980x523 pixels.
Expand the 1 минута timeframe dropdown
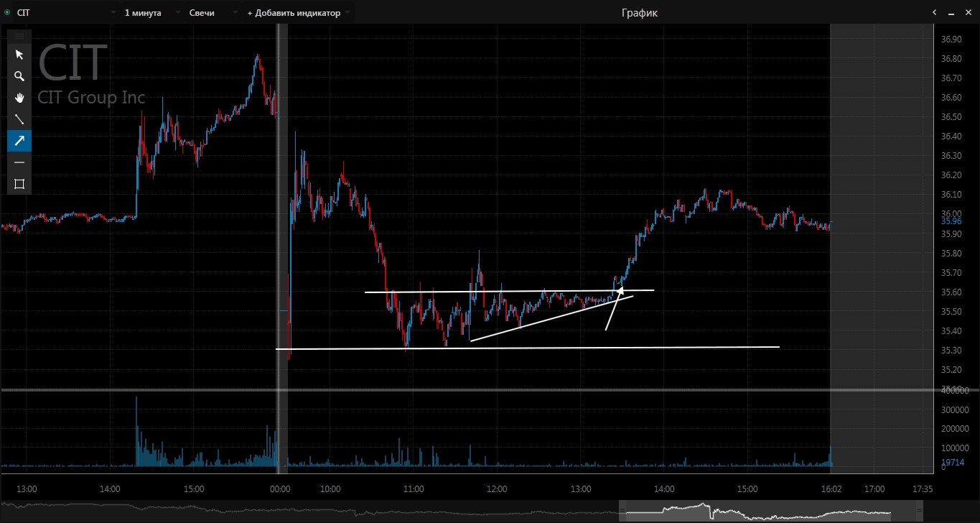[177, 13]
